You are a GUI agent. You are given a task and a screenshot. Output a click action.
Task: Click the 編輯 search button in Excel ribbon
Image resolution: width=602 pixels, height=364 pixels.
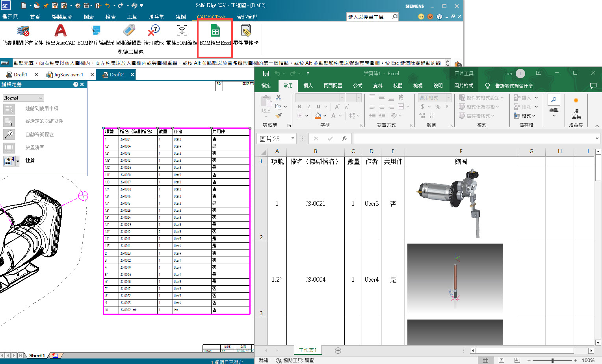pos(554,105)
